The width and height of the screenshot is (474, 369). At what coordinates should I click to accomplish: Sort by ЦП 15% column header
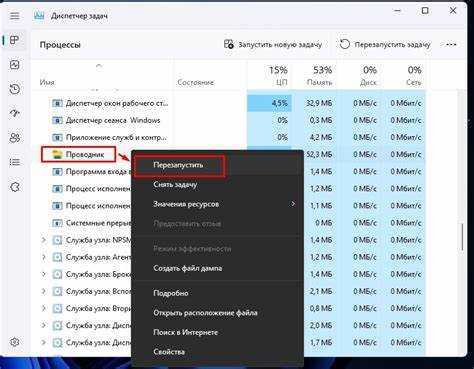coord(269,75)
